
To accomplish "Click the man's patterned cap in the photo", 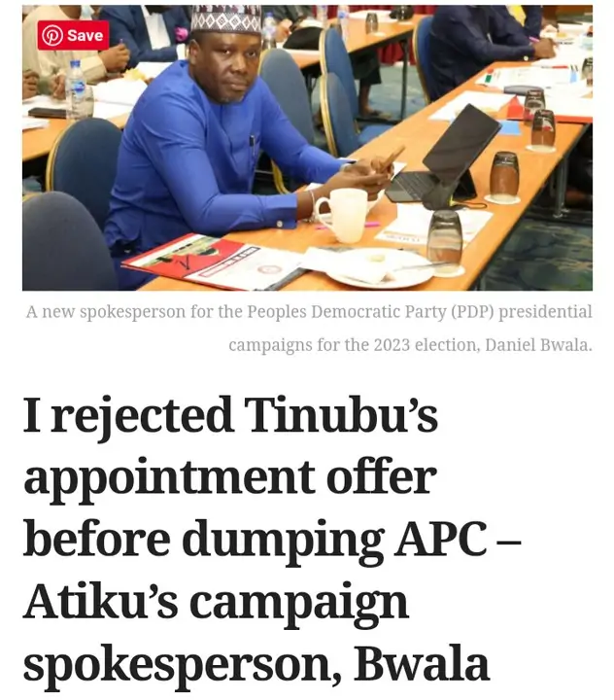I will tap(224, 18).
